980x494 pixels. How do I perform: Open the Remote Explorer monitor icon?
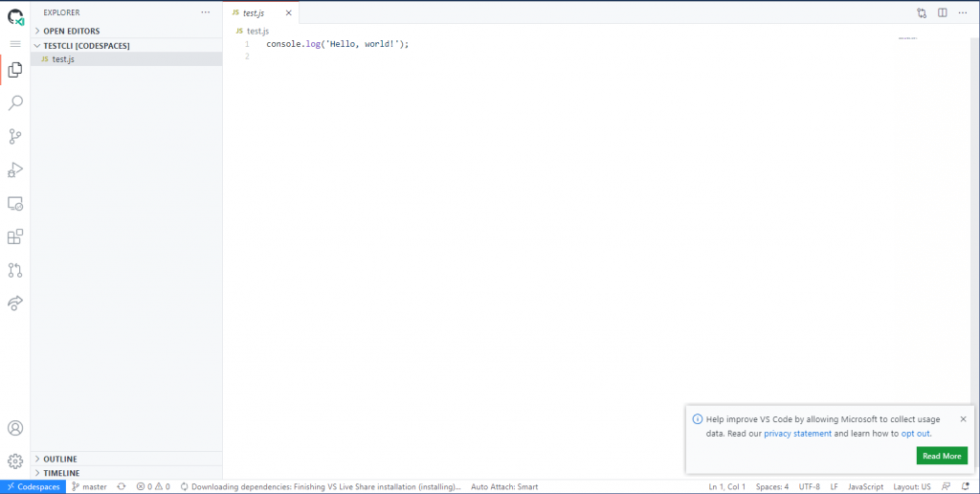point(15,203)
